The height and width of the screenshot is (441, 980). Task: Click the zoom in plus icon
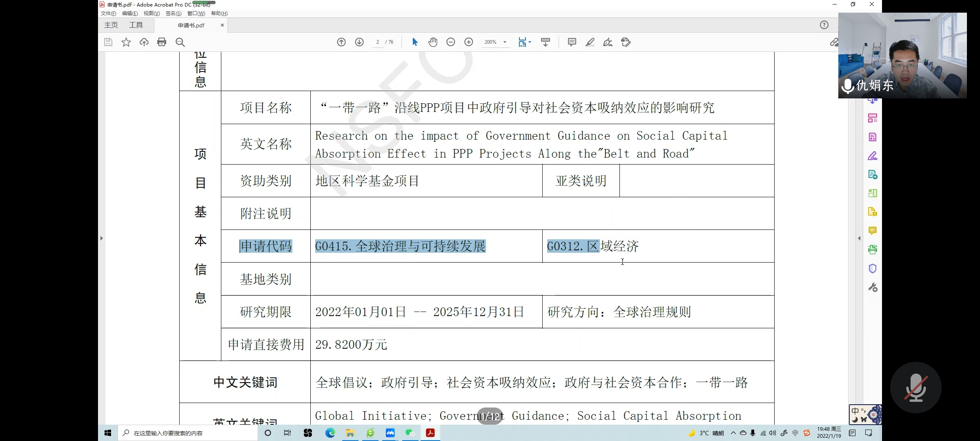tap(469, 42)
